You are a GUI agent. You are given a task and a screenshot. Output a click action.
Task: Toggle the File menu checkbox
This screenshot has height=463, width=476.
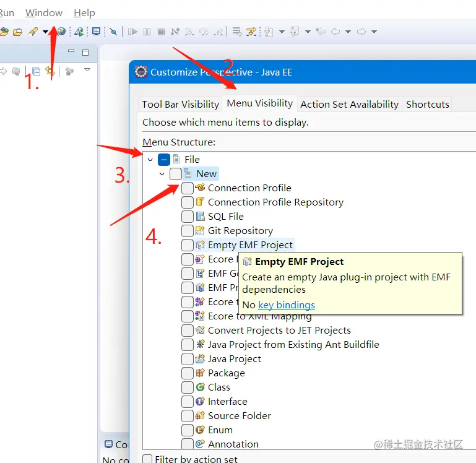[x=164, y=160]
